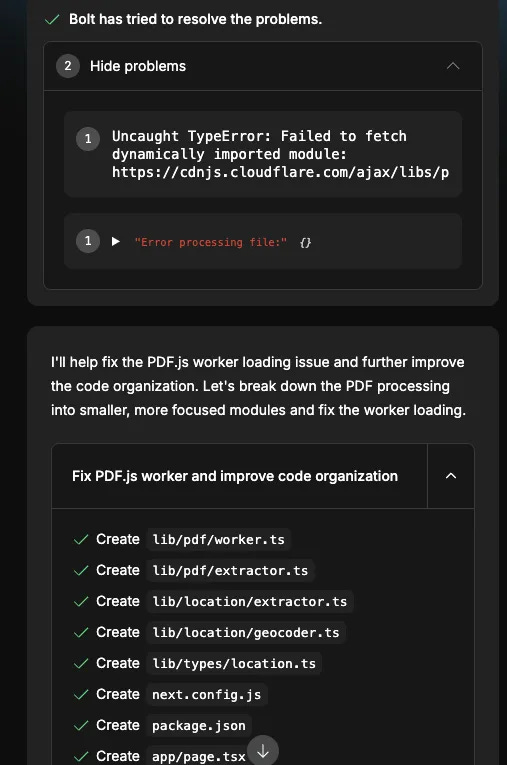Click the checkmark beside lib/pdf/extractor.ts
Image resolution: width=507 pixels, height=765 pixels.
click(x=81, y=570)
